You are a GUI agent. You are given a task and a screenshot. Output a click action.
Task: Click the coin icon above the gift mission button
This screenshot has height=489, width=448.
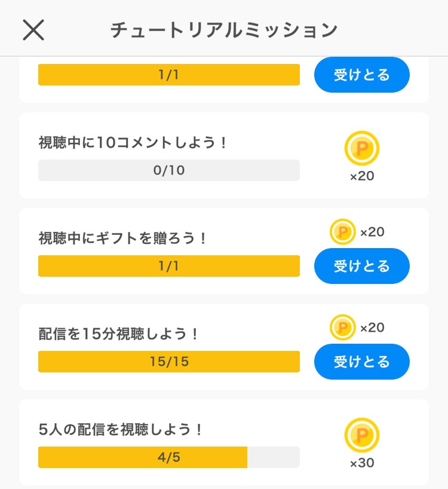pyautogui.click(x=343, y=232)
